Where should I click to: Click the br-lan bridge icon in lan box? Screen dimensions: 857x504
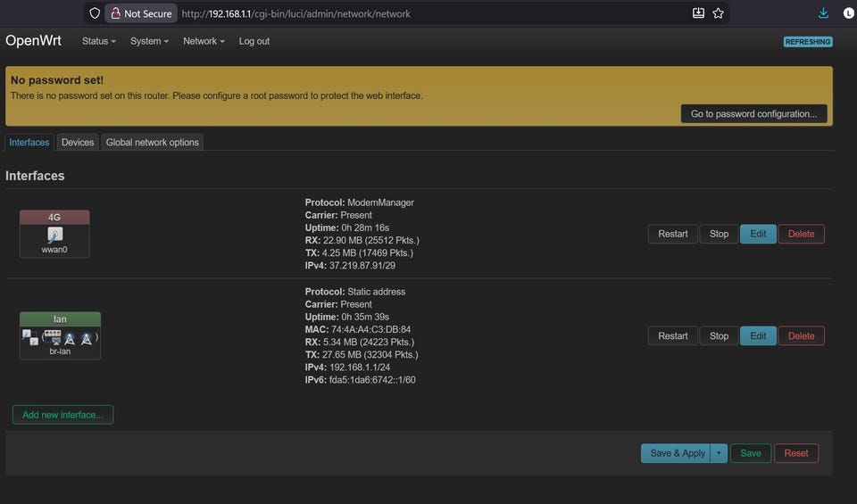click(x=29, y=338)
